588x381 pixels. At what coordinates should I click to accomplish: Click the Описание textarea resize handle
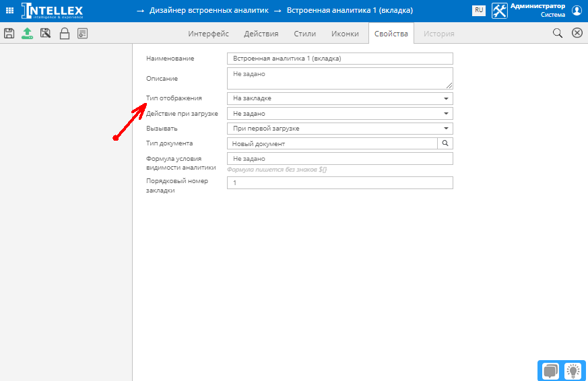coord(449,85)
